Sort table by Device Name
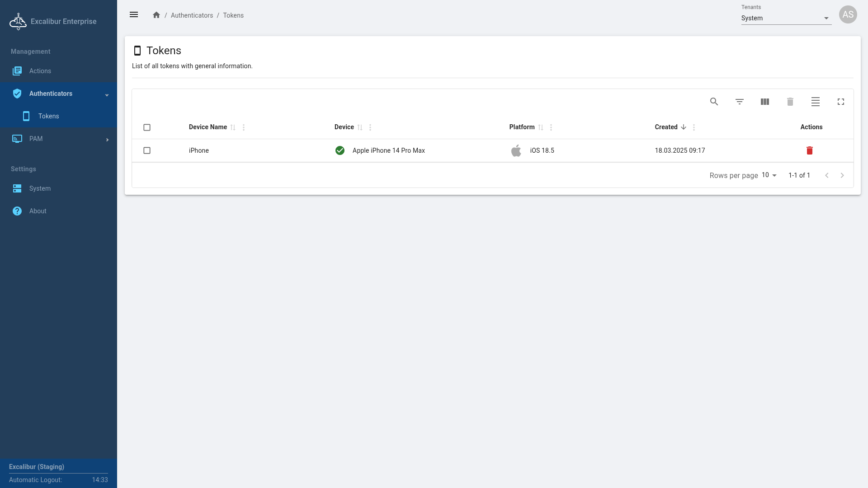This screenshot has width=868, height=488. 208,127
